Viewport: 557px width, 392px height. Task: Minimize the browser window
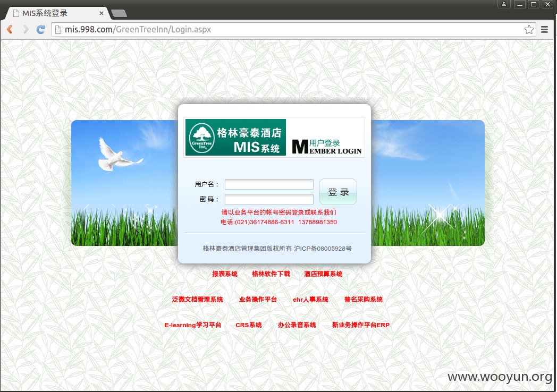pyautogui.click(x=520, y=4)
